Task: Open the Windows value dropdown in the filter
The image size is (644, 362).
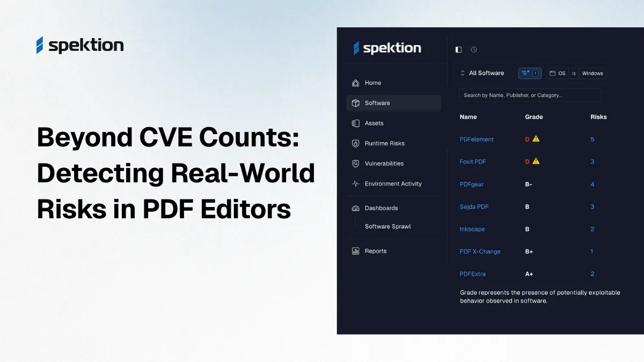Action: click(592, 73)
